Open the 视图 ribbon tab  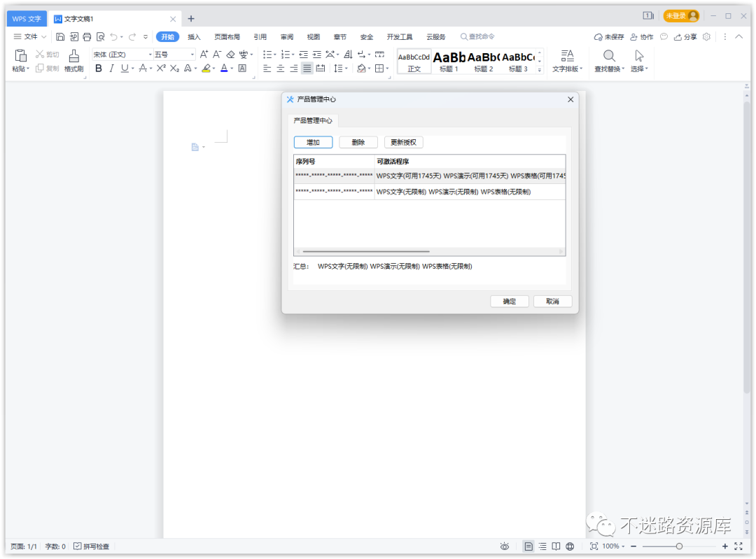314,36
